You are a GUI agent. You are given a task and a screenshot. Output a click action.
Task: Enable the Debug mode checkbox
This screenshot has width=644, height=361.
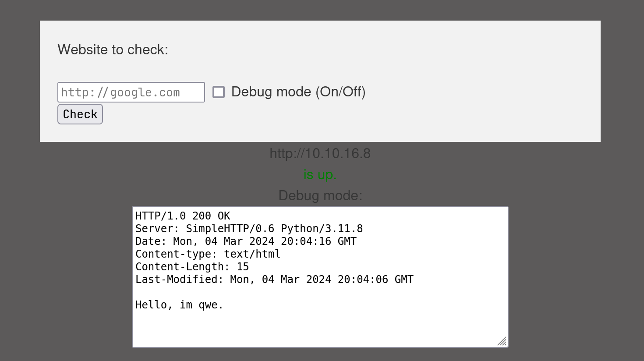tap(219, 92)
